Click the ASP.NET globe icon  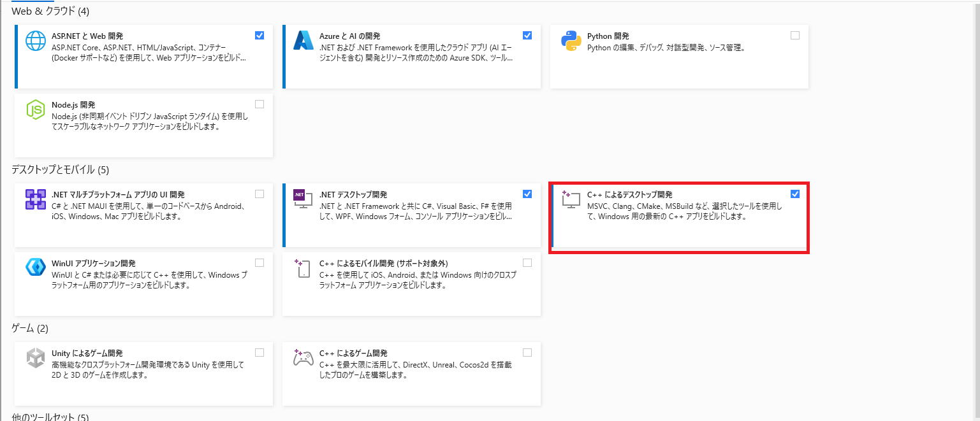tap(36, 40)
